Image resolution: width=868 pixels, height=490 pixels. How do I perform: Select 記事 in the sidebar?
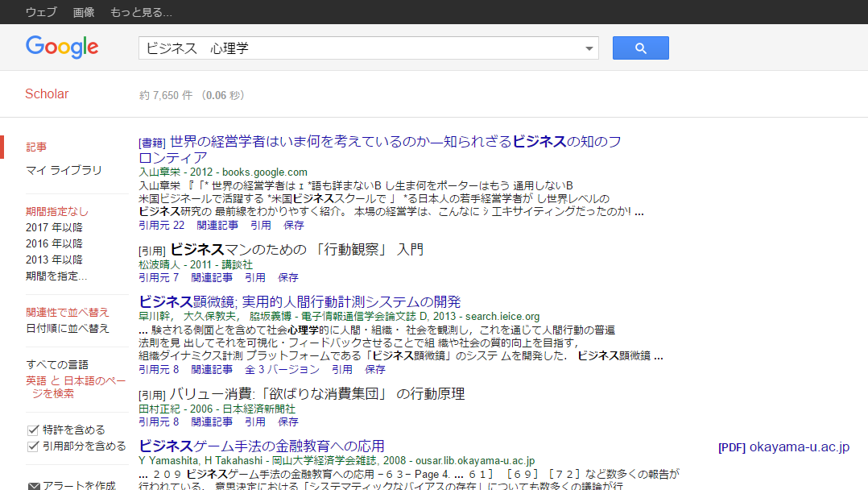(36, 147)
